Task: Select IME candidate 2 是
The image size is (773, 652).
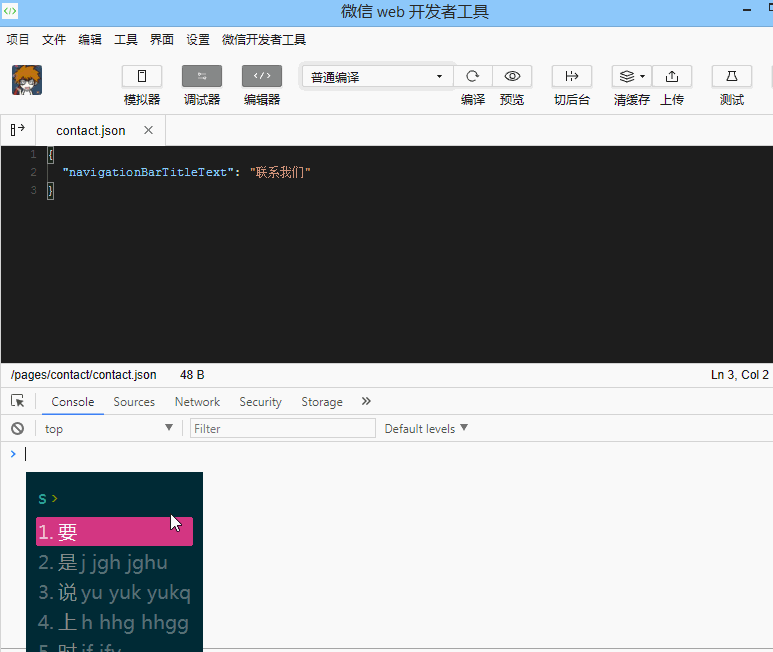Action: 114,562
